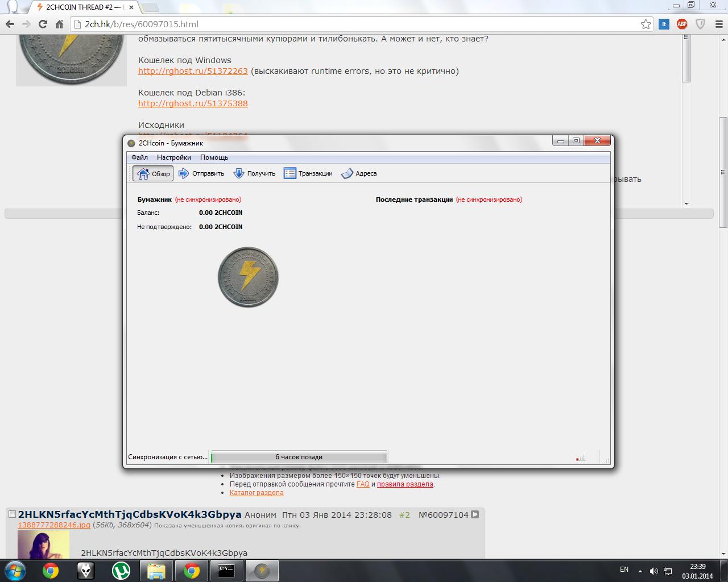The image size is (728, 582).
Task: Open the Транзакции transactions tab
Action: coord(308,173)
